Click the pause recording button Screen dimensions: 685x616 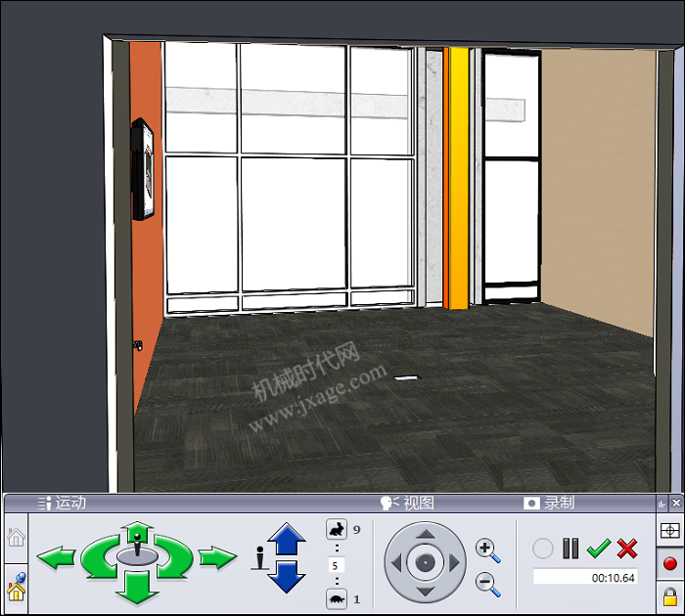(x=571, y=549)
